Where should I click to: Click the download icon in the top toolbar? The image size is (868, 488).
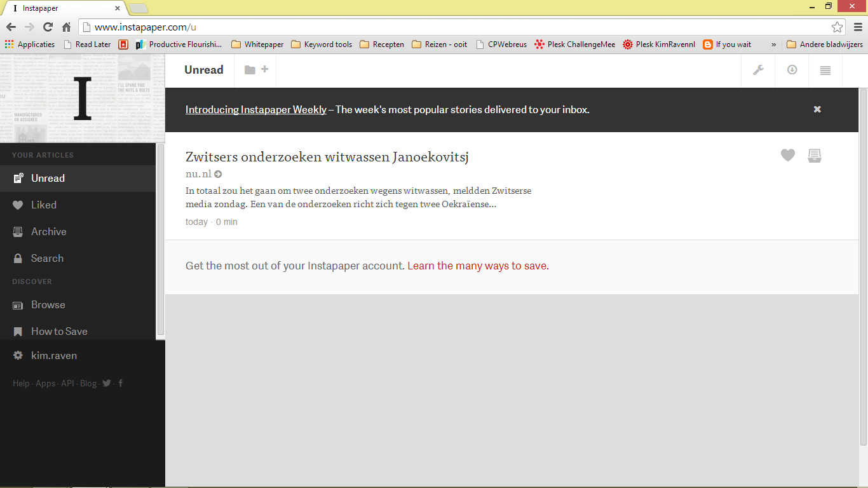pos(792,70)
